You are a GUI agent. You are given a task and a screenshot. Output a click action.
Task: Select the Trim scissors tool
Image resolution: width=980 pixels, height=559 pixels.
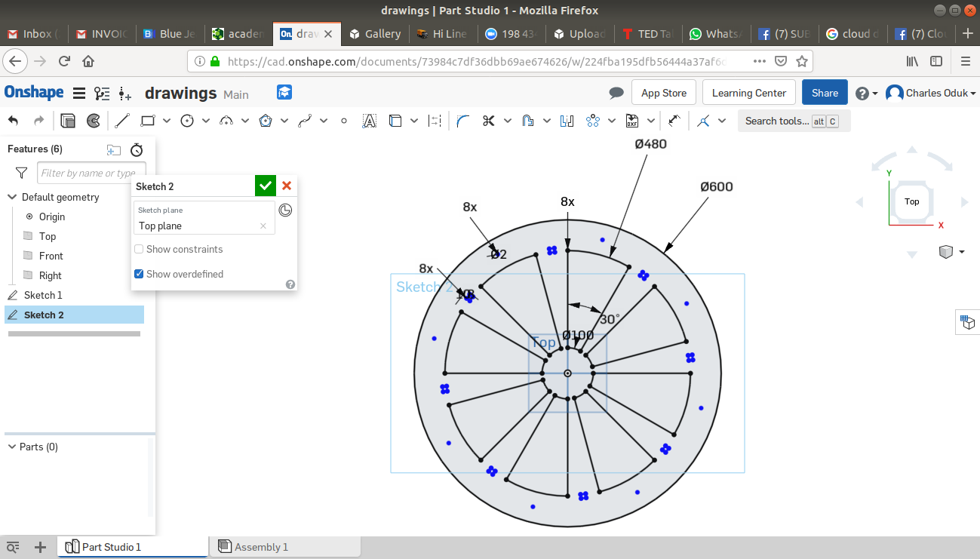click(488, 121)
